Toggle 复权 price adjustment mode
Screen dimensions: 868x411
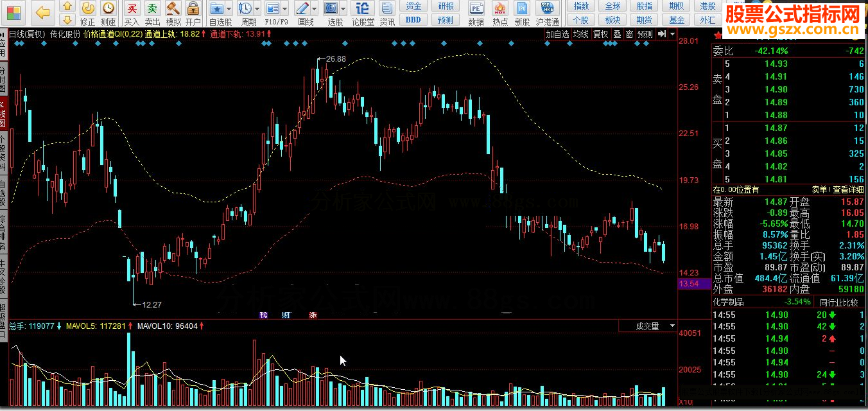click(x=600, y=34)
